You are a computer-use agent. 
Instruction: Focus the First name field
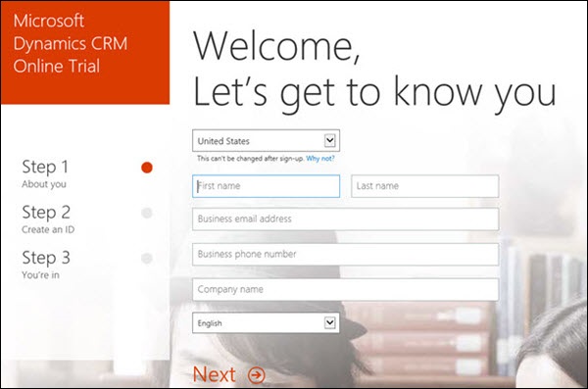pos(266,186)
